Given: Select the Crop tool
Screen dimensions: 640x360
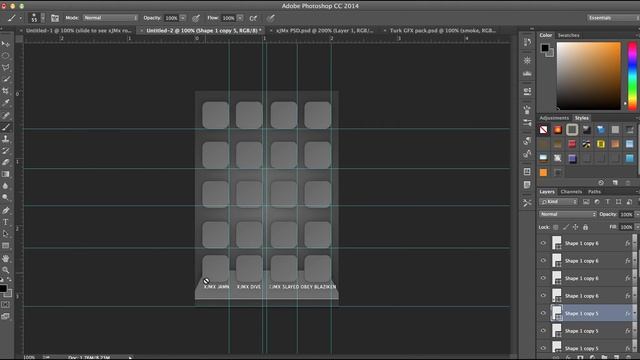Looking at the screenshot, I should tap(5, 91).
